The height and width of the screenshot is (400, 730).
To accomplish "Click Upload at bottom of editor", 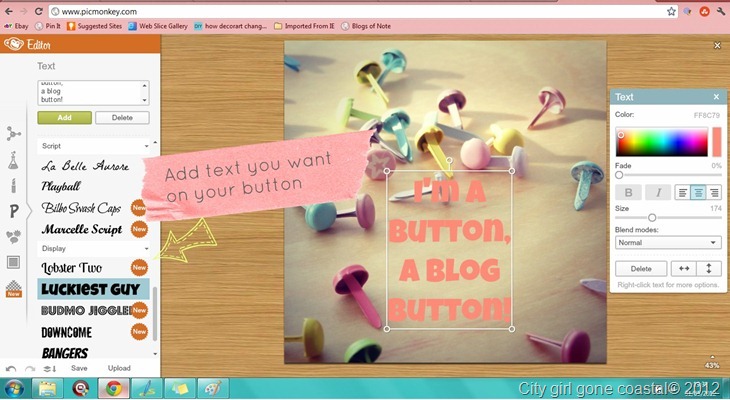I will (x=119, y=368).
